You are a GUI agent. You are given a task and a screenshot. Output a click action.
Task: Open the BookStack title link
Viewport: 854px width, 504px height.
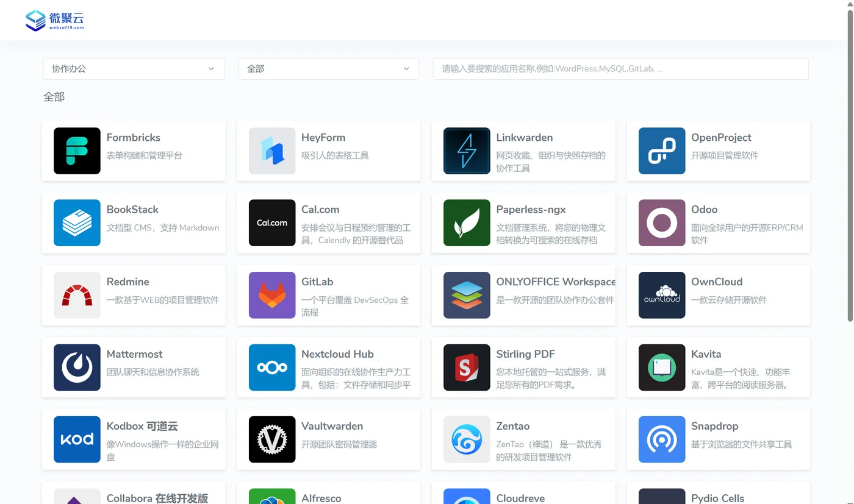(x=132, y=210)
